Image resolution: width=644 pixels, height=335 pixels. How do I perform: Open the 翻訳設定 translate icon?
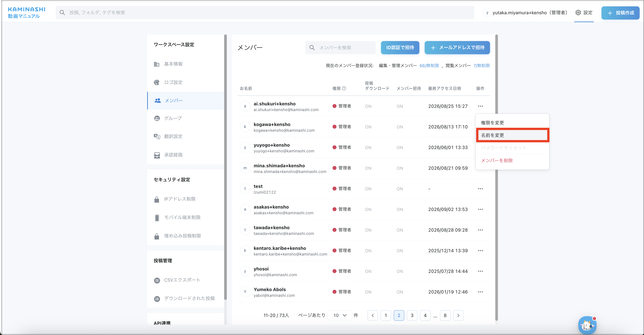[x=157, y=136]
